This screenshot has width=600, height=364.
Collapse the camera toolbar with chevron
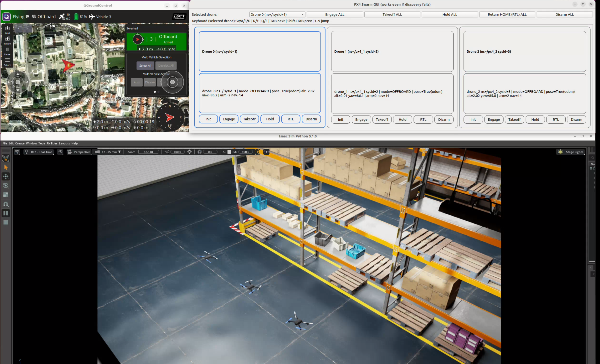coord(258,152)
